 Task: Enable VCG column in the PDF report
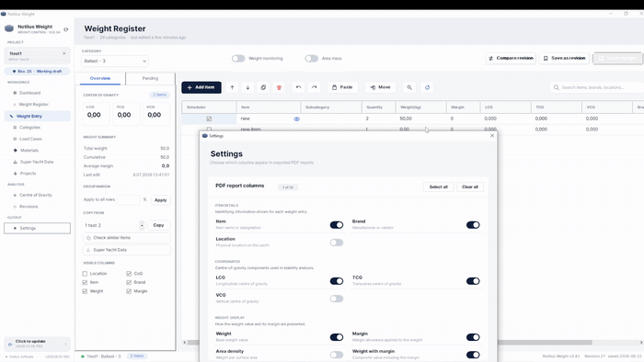(337, 299)
